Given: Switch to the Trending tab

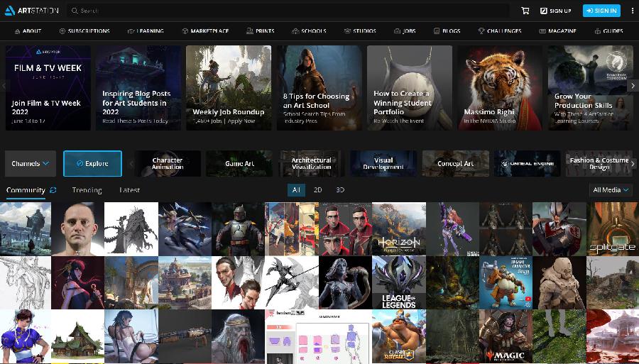Looking at the screenshot, I should click(x=87, y=190).
